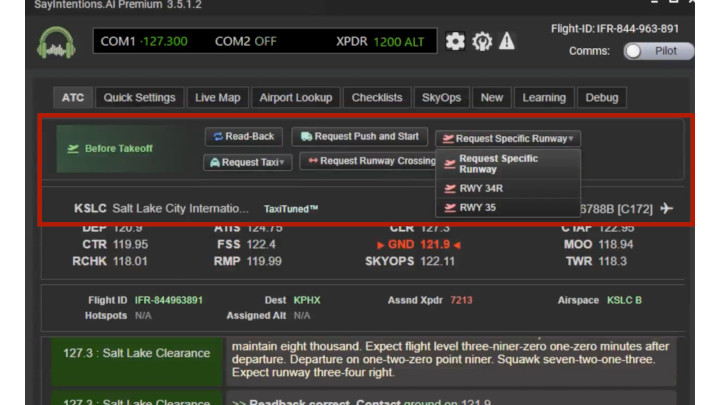Image resolution: width=720 pixels, height=405 pixels.
Task: Click the Request Runway Crossing button
Action: [x=369, y=161]
